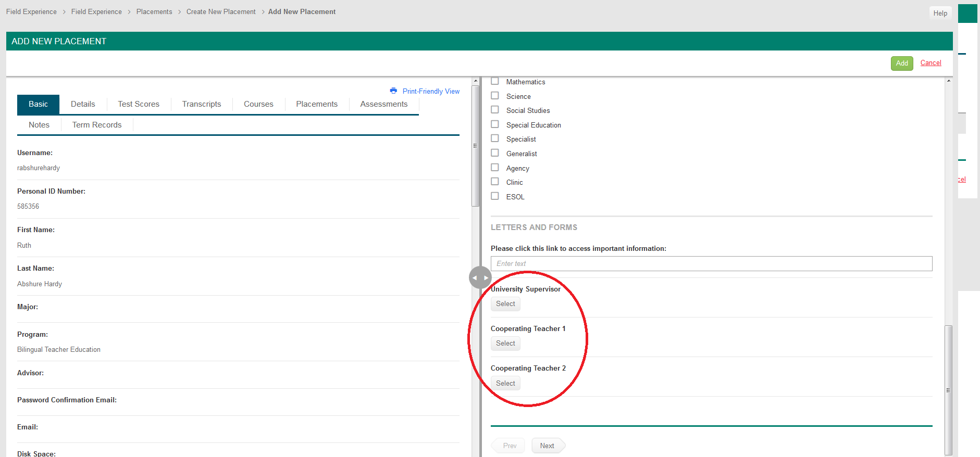Viewport: 980px width, 457px height.
Task: Check the Agency checkbox
Action: coord(495,168)
